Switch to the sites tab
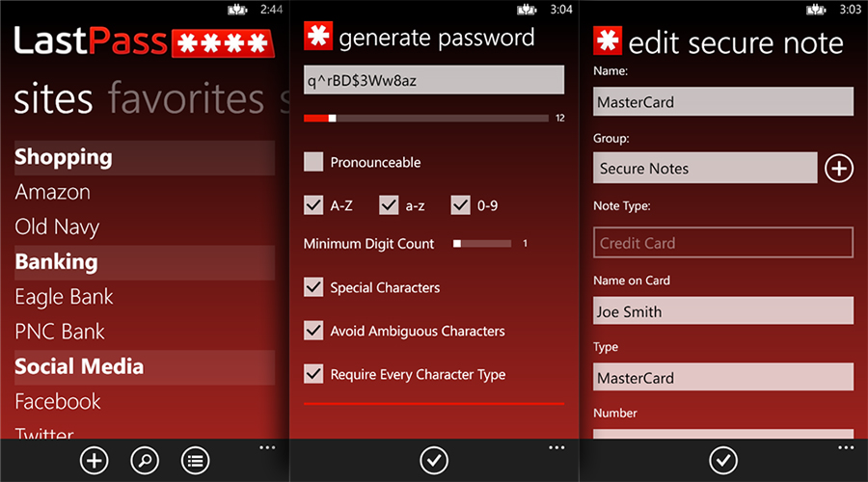 54,99
